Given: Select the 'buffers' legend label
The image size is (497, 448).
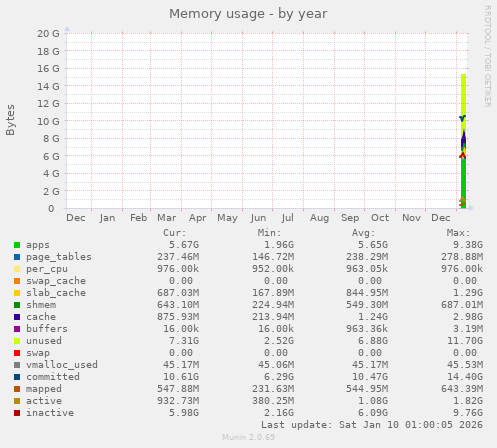Looking at the screenshot, I should (x=47, y=329).
